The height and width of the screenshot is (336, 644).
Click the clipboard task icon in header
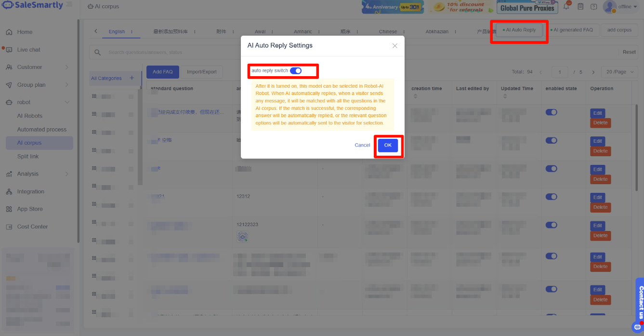[580, 7]
